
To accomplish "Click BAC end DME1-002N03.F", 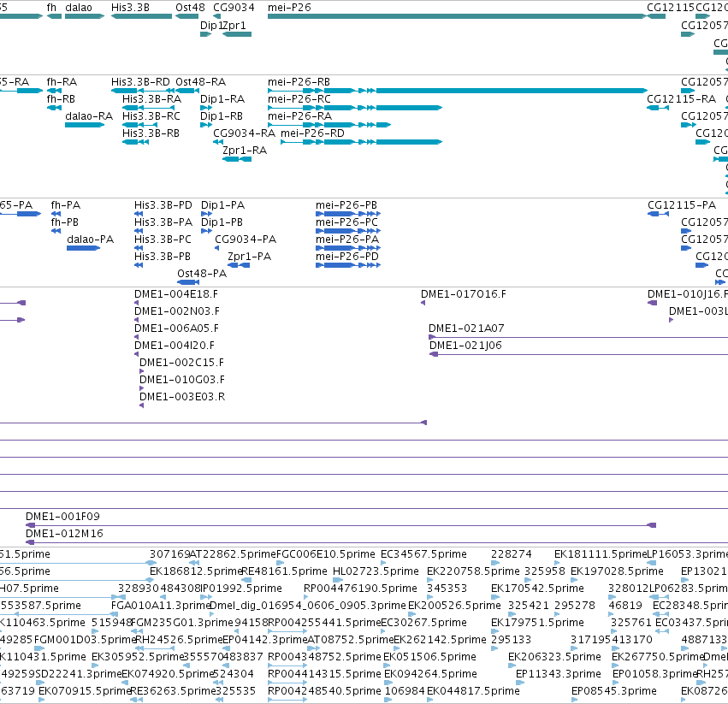I will (x=177, y=311).
